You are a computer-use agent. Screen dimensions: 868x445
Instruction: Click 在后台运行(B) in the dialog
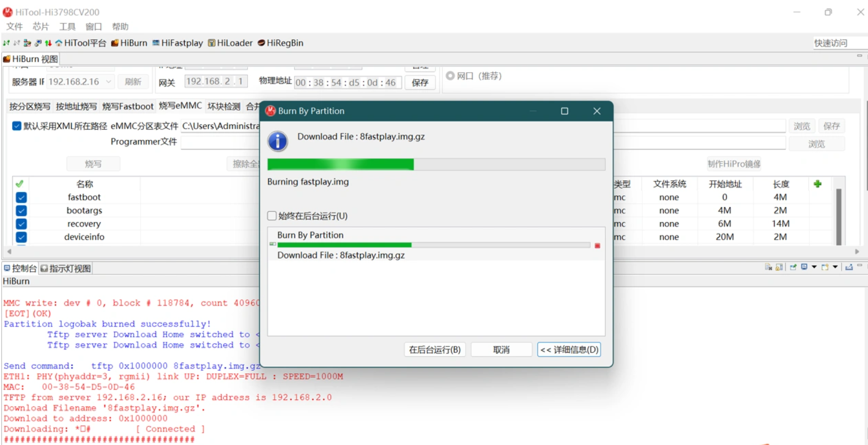(x=434, y=349)
